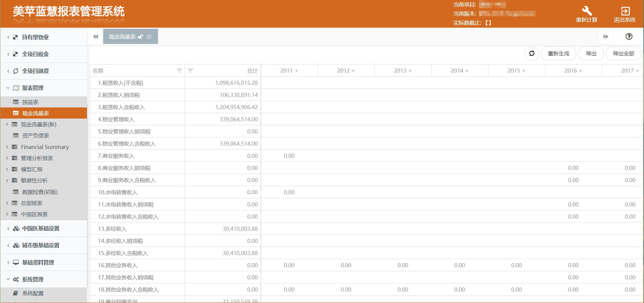Expand the 持有型物业 menu section
644x303 pixels.
point(35,37)
